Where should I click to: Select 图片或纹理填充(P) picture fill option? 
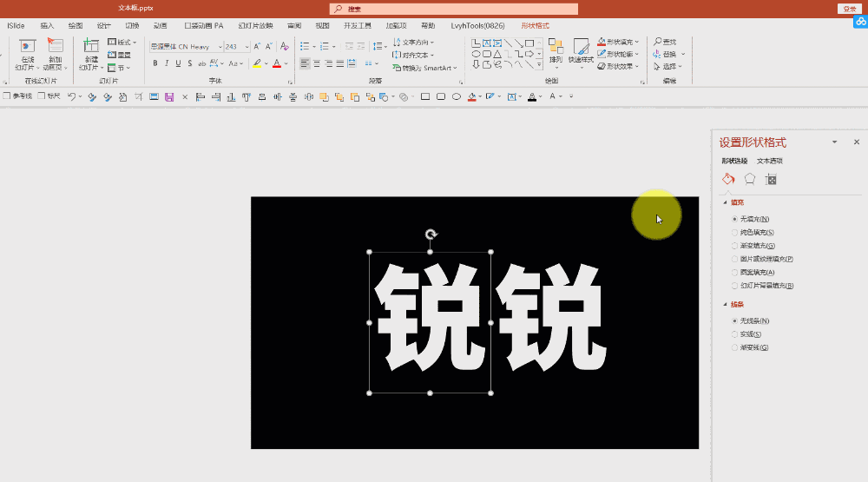pos(762,259)
